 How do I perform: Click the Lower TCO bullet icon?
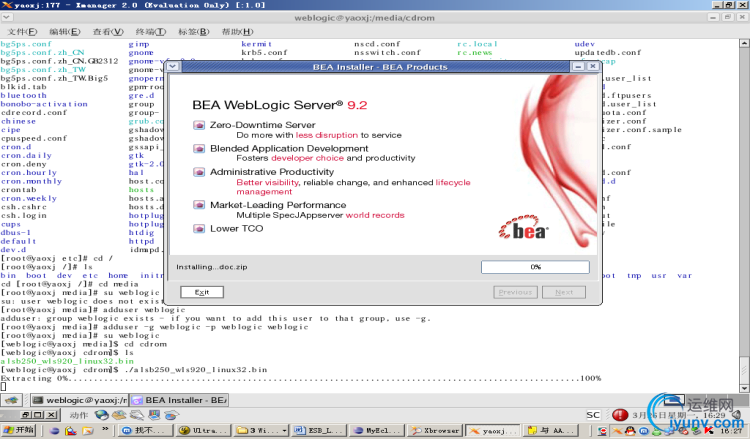point(199,229)
